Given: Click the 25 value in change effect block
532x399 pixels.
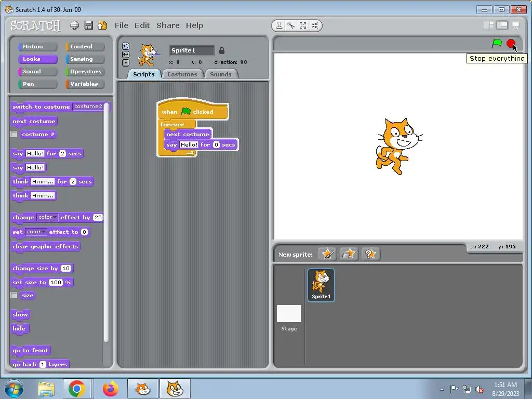Looking at the screenshot, I should click(98, 218).
